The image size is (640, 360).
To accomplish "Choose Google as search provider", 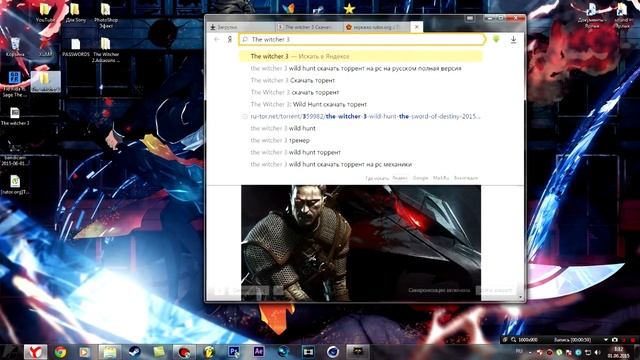I will pyautogui.click(x=420, y=178).
